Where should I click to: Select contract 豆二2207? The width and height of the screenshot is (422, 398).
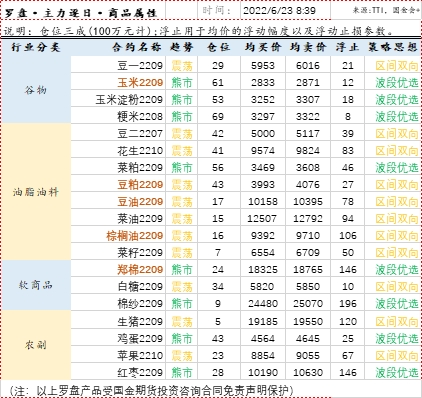(140, 134)
